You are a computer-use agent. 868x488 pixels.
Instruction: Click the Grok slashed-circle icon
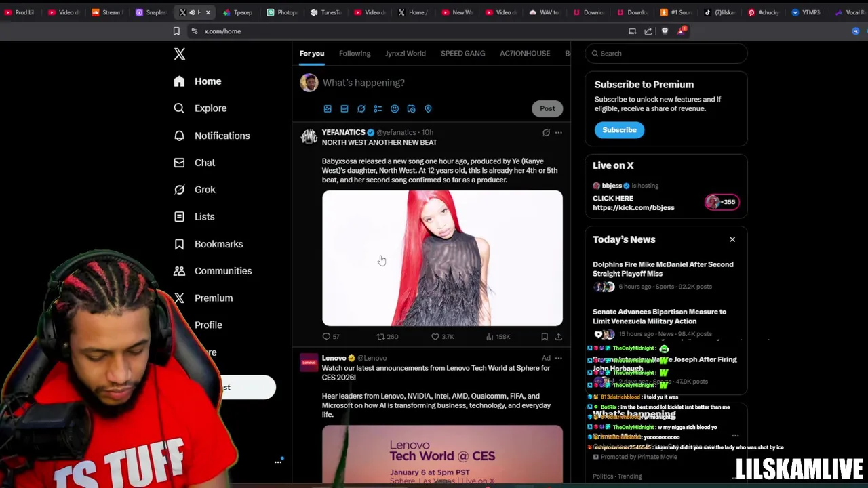[x=179, y=190]
